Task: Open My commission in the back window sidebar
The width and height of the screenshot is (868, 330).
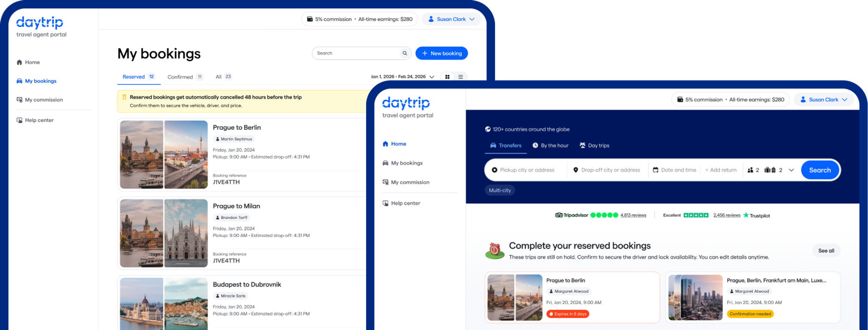Action: (x=40, y=100)
